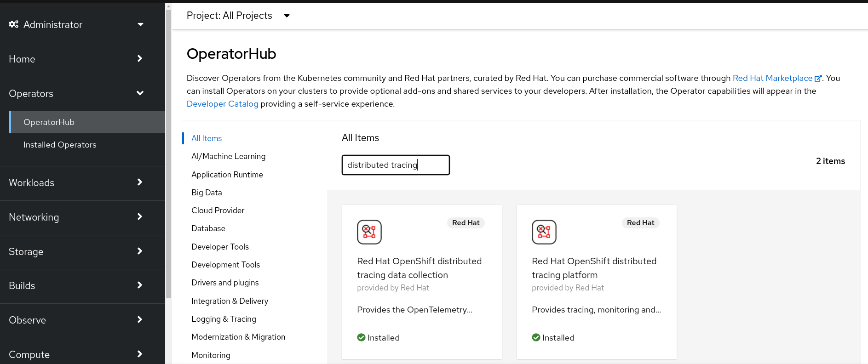Click the tracing platform operator logo icon

point(544,232)
